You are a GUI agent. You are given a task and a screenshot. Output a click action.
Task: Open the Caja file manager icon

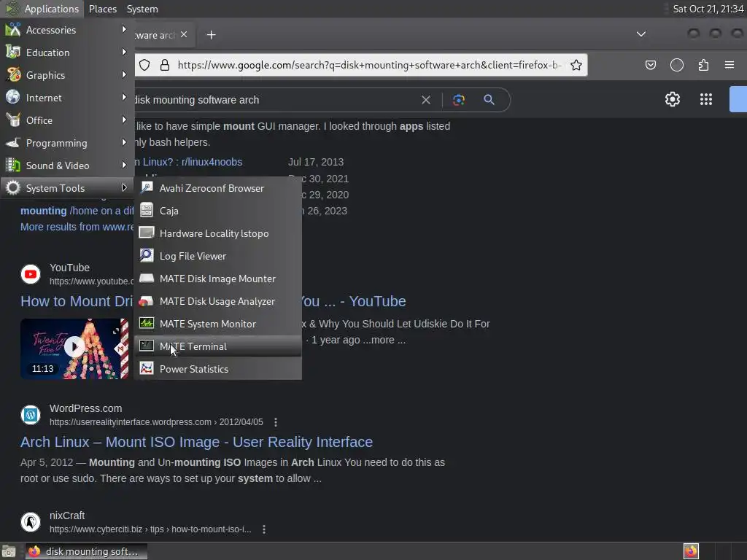[147, 211]
